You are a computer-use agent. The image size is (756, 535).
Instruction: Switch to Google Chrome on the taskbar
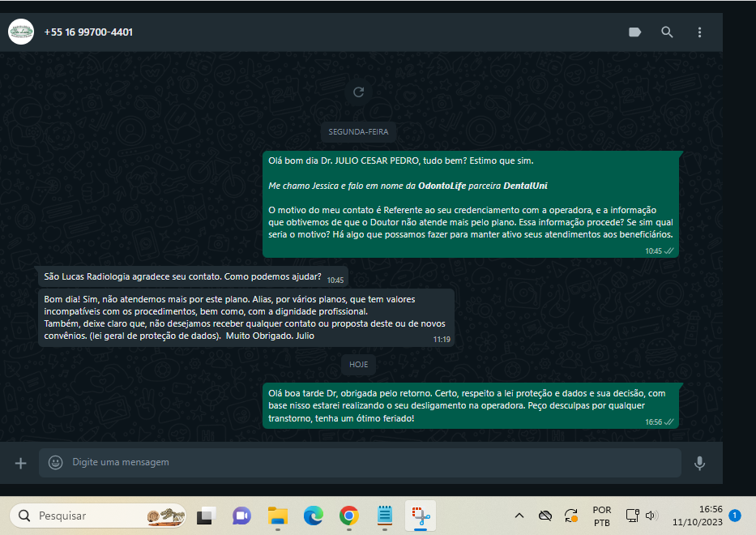349,516
